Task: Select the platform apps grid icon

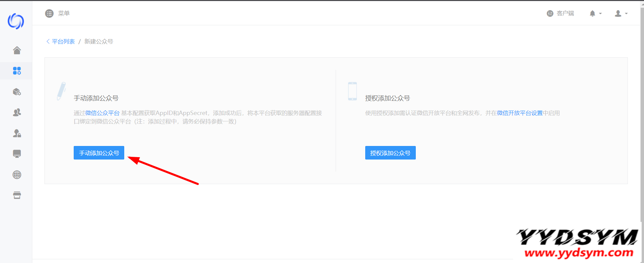Action: click(x=17, y=71)
